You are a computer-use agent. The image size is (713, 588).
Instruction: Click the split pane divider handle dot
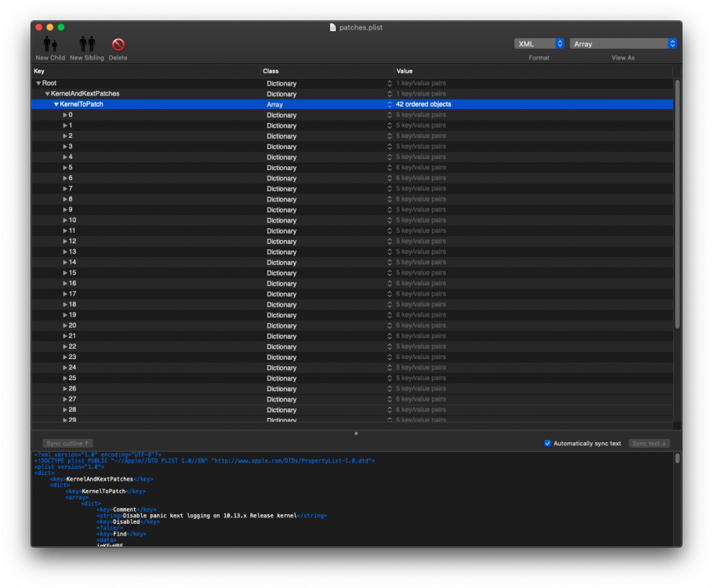pyautogui.click(x=356, y=433)
